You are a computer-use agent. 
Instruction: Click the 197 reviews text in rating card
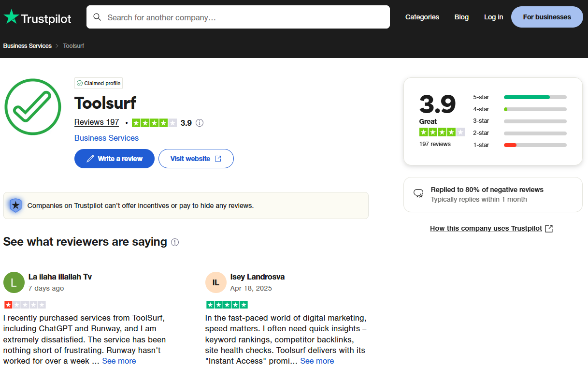tap(435, 144)
